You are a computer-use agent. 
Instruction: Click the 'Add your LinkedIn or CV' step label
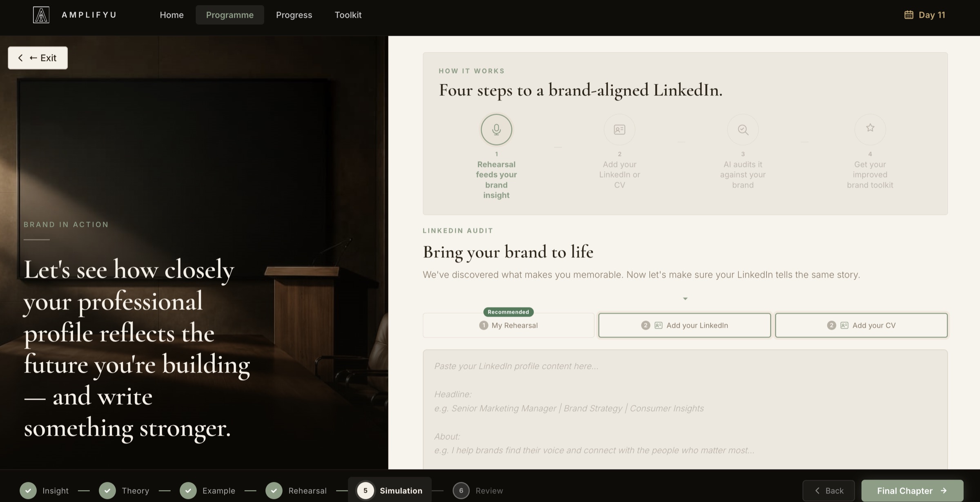tap(619, 175)
